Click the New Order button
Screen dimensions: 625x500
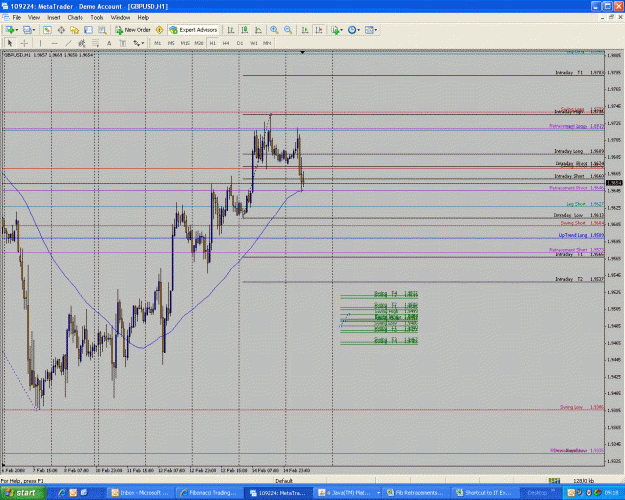[x=133, y=30]
